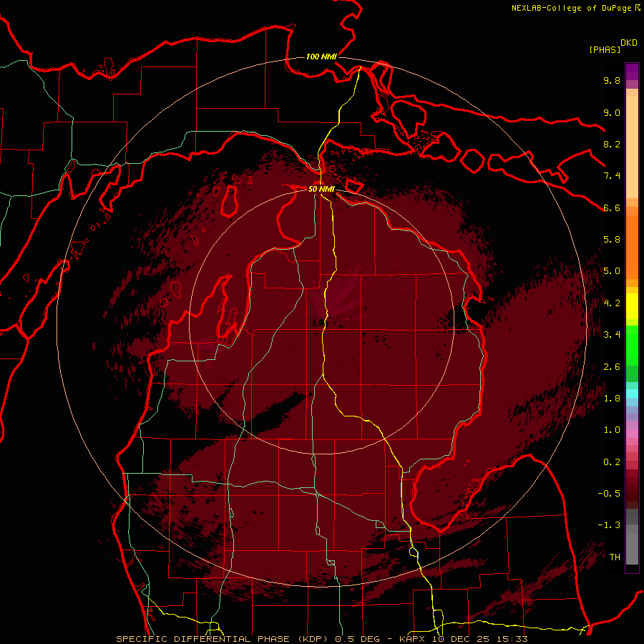This screenshot has width=644, height=644.
Task: Click the 0.2 legend value
Action: [x=612, y=462]
